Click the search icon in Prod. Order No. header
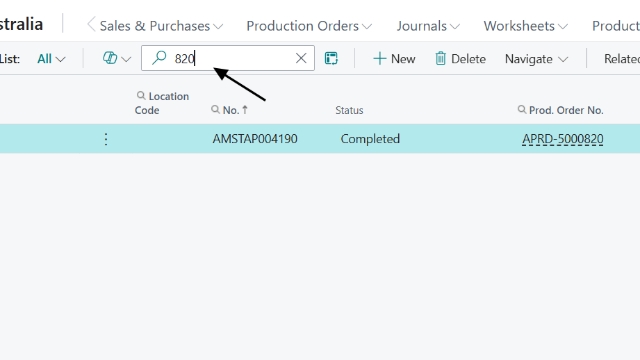This screenshot has width=640, height=360. 522,109
